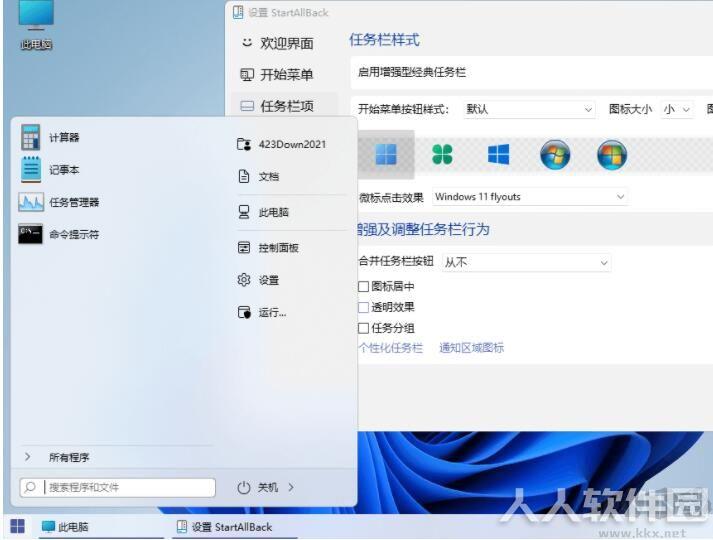Enable the 图标居中 (center icons) checkbox
The image size is (713, 540).
click(x=363, y=286)
